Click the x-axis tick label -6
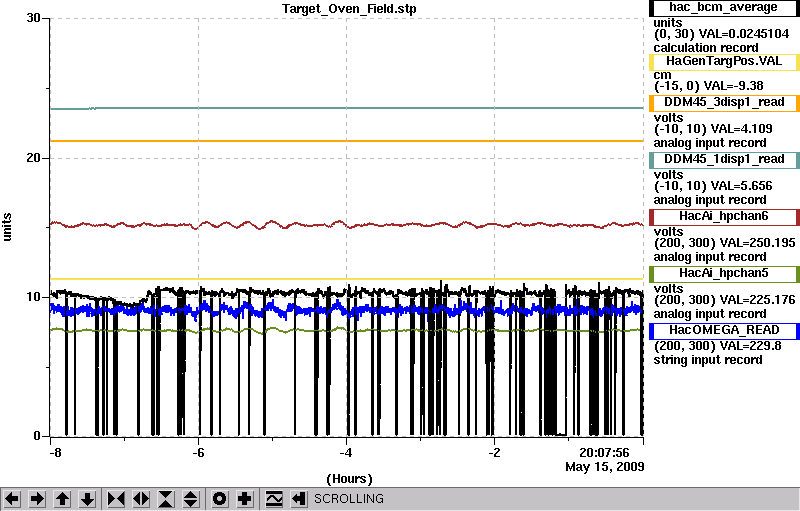 pos(198,453)
